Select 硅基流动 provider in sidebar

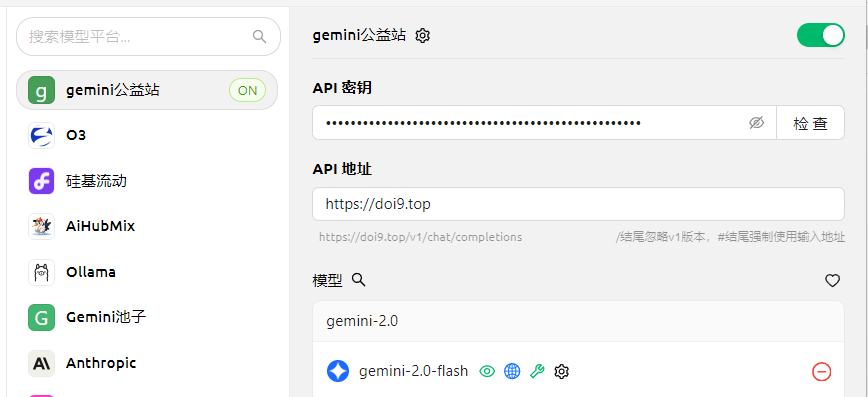tap(147, 181)
